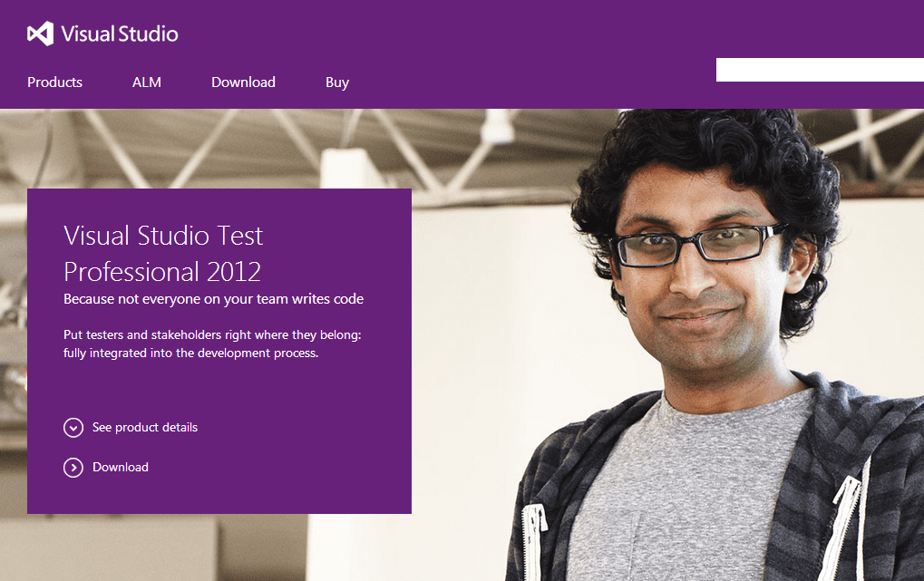The image size is (924, 581).
Task: Click the circled down-chevron beside See product details
Action: tap(73, 427)
